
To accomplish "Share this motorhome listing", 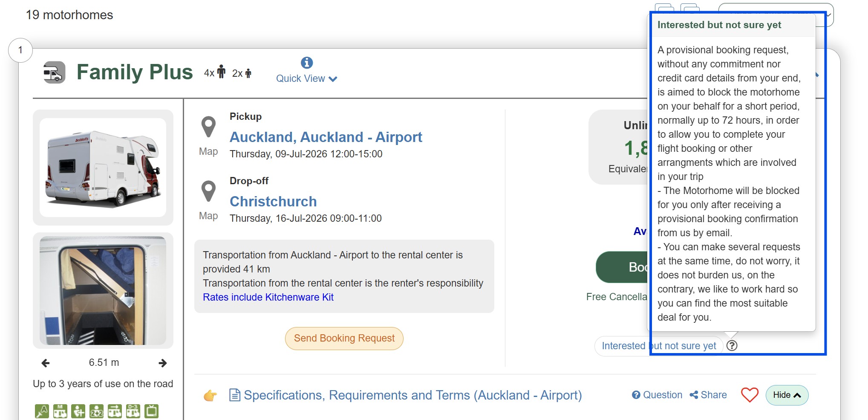I will point(708,395).
